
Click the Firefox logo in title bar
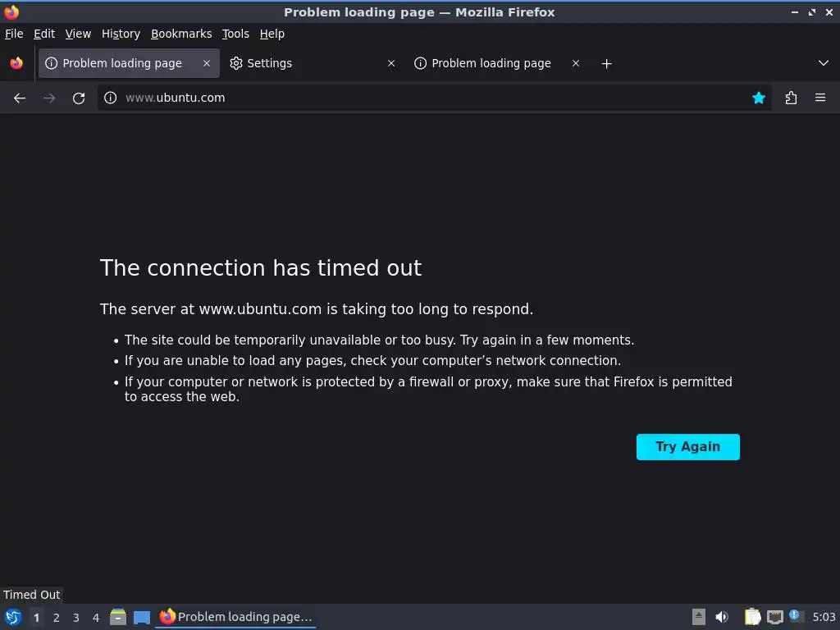pyautogui.click(x=11, y=11)
